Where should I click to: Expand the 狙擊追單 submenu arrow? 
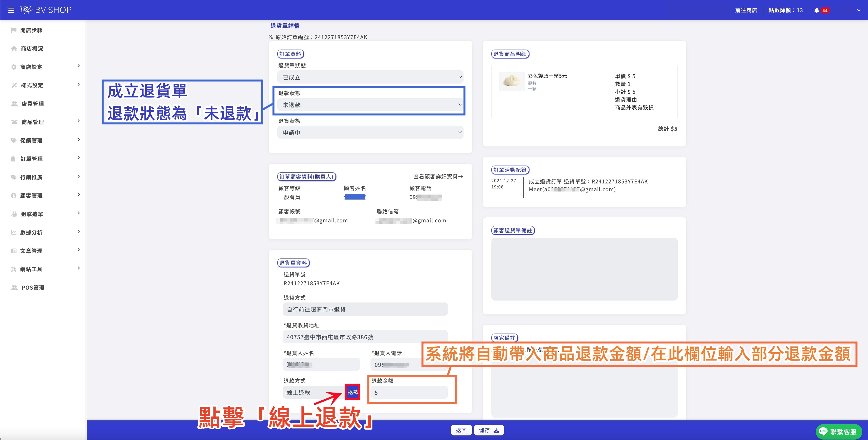coord(79,213)
